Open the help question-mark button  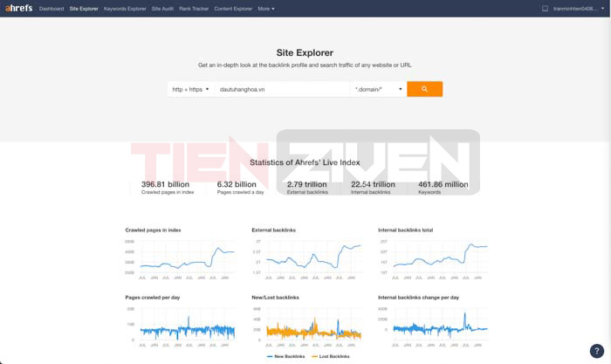coord(596,351)
